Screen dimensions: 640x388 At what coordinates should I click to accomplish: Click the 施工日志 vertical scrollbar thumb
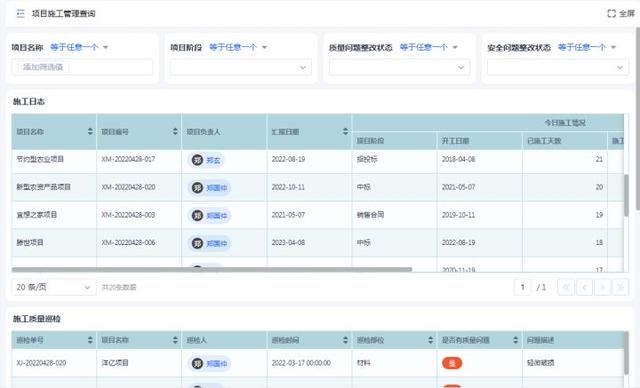[x=626, y=195]
